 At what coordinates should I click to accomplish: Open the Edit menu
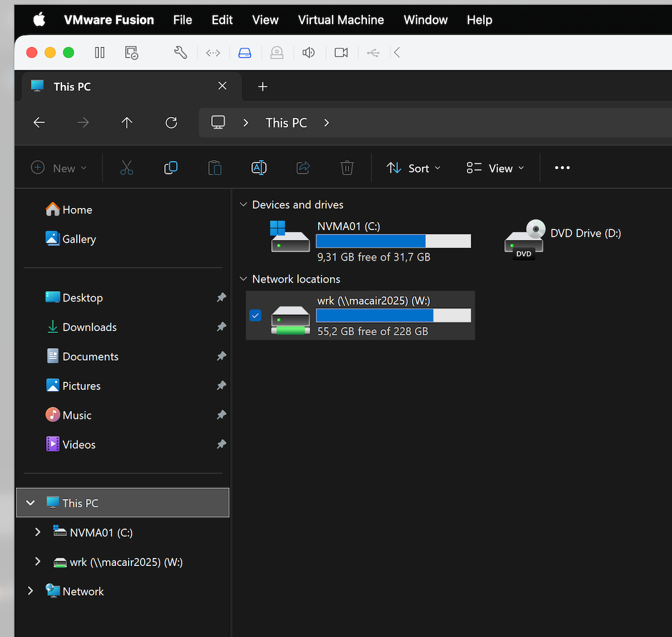(x=222, y=20)
